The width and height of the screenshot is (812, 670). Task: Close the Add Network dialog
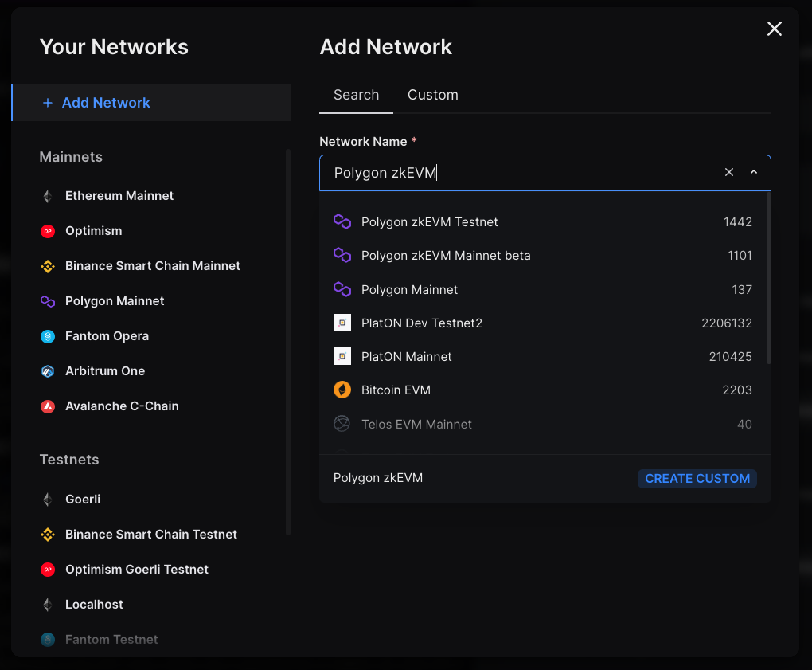point(775,29)
